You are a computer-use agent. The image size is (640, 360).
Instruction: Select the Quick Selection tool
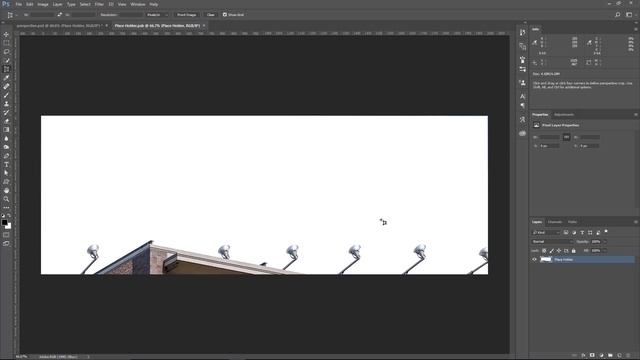tap(6, 60)
